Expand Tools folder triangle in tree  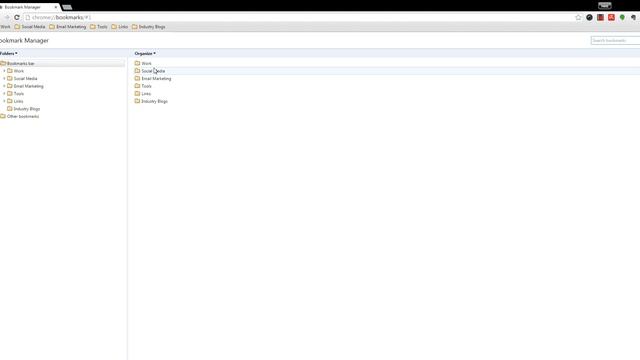click(x=4, y=93)
